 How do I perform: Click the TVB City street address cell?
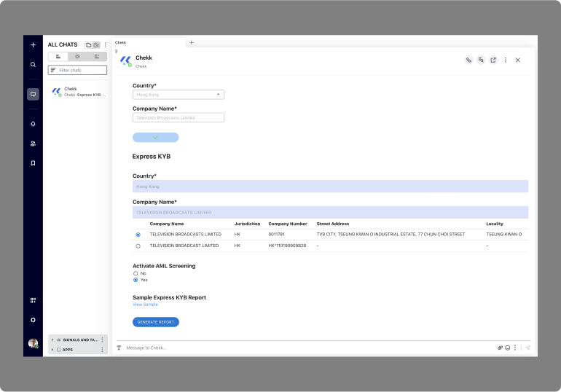click(x=391, y=235)
